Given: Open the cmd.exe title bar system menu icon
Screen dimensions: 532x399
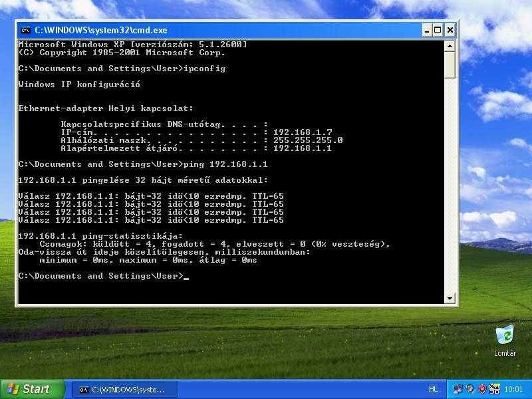Looking at the screenshot, I should (x=25, y=30).
